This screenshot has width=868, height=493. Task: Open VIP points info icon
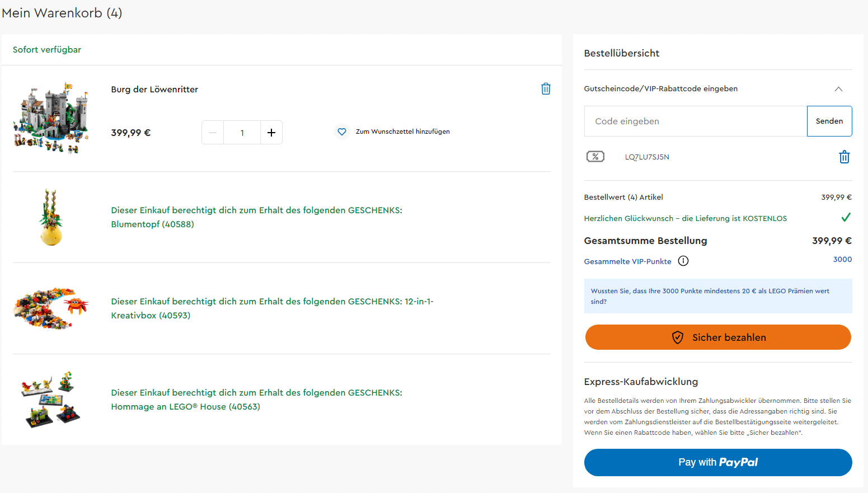683,261
